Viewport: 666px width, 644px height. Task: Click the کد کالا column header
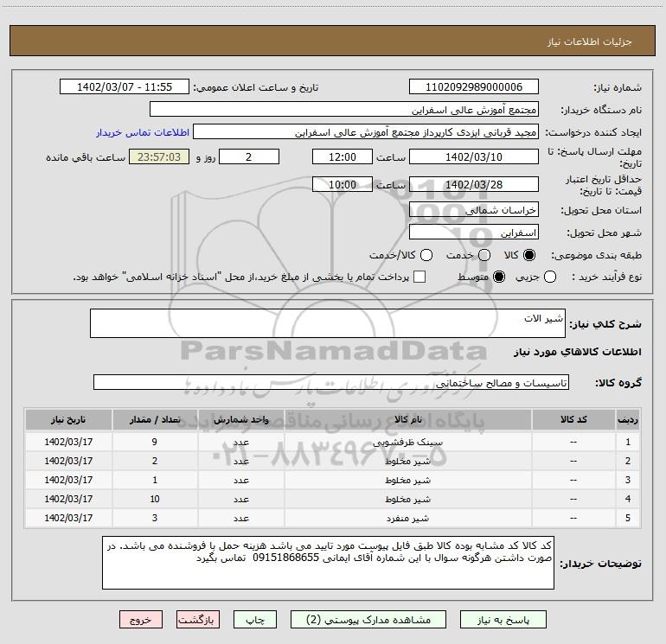tap(573, 419)
